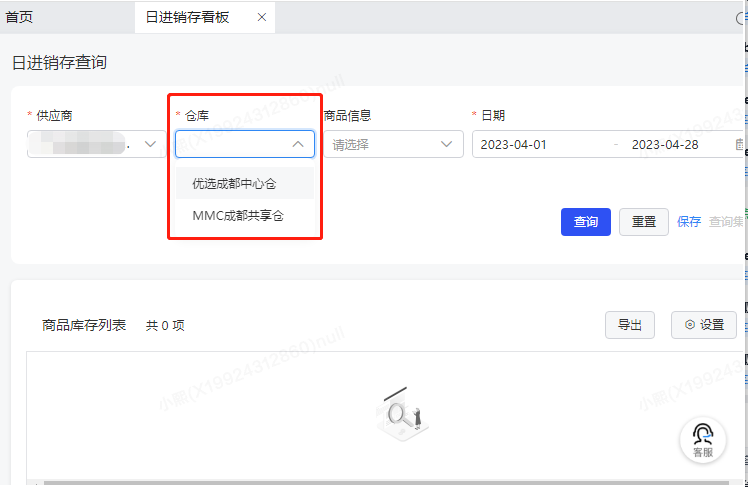Screen dimensions: 748x487
Task: Click the 保存 link
Action: (689, 222)
